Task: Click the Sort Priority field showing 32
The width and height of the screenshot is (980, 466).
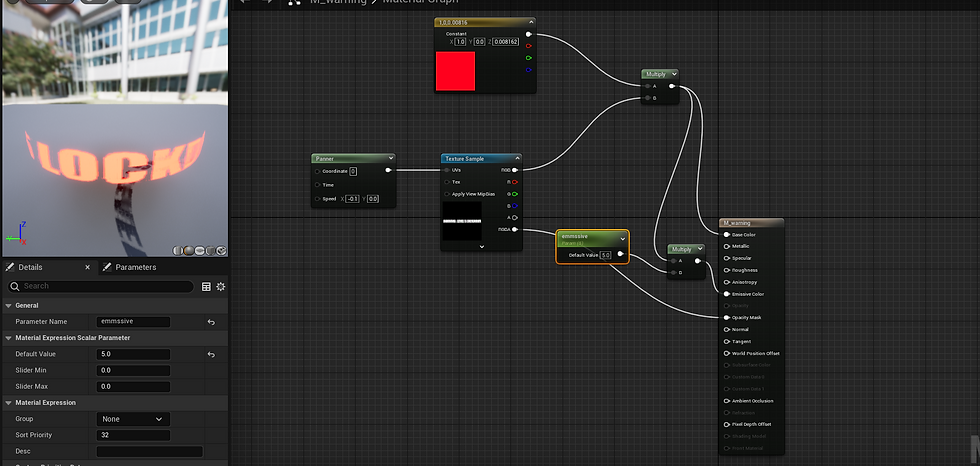Action: coord(133,435)
